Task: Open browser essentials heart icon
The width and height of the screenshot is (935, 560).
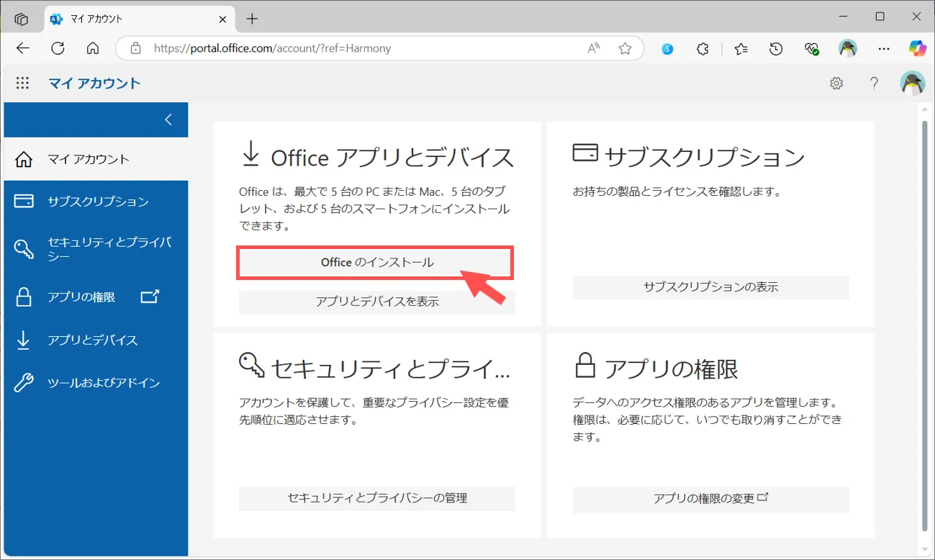Action: (812, 49)
